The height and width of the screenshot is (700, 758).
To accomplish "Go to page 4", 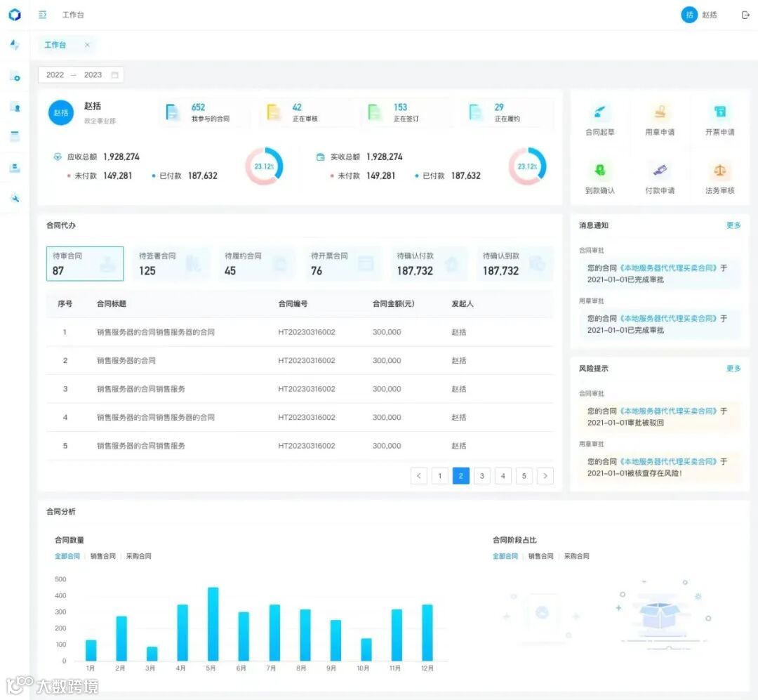I will (x=503, y=476).
